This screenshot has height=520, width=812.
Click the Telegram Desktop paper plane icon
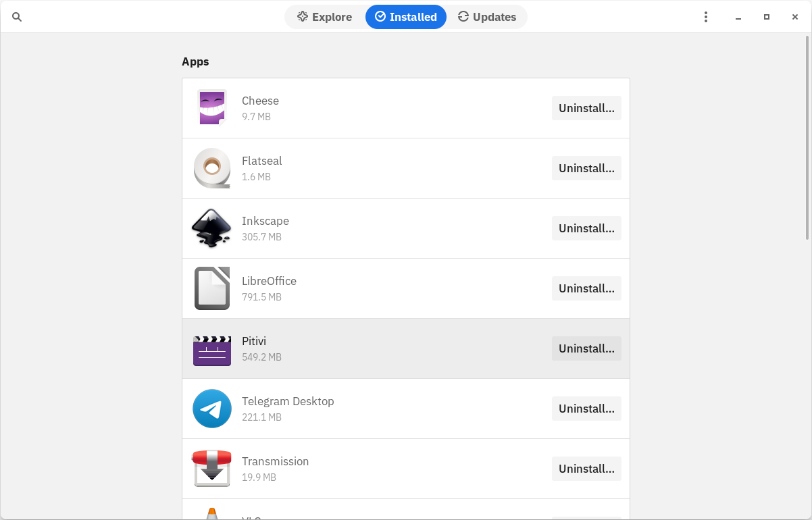[x=211, y=409]
